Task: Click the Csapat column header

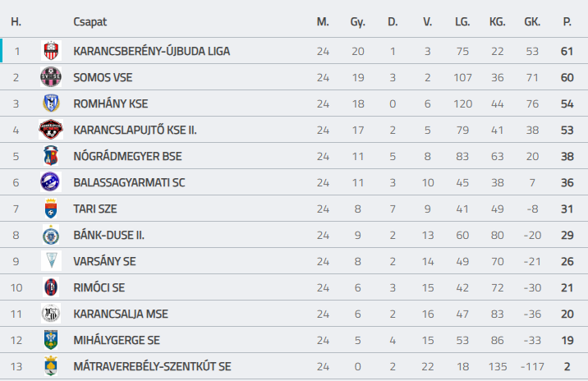Action: pyautogui.click(x=90, y=21)
